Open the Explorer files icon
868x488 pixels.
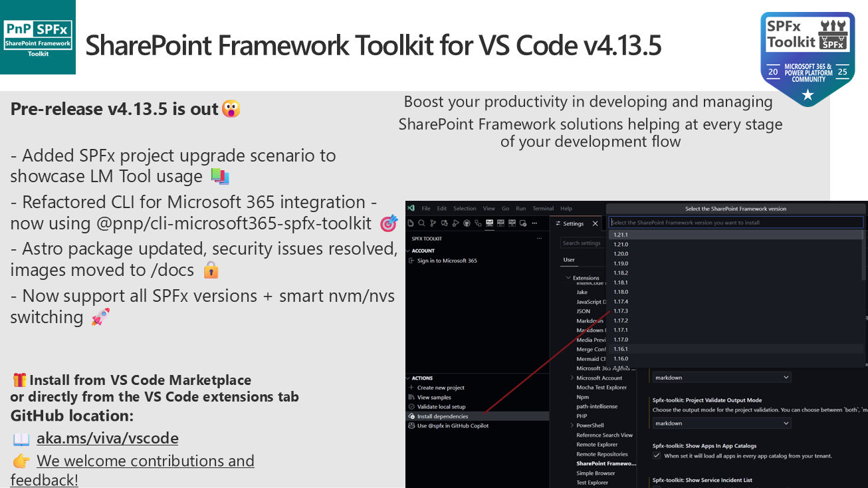click(412, 223)
